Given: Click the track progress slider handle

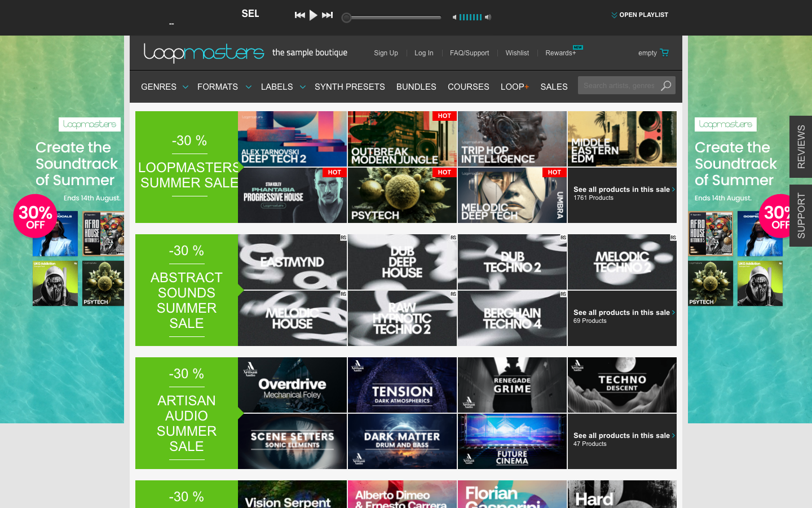Looking at the screenshot, I should (347, 17).
